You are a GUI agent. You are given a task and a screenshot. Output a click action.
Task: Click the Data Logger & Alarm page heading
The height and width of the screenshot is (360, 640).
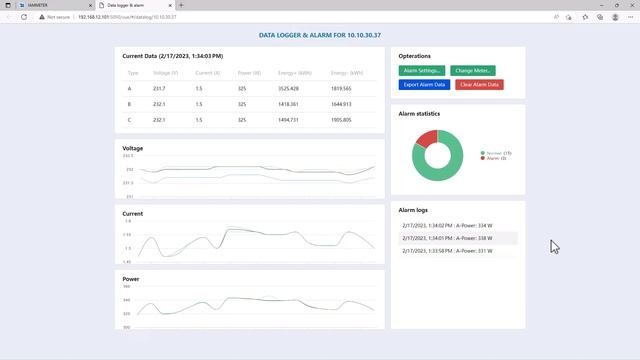320,35
